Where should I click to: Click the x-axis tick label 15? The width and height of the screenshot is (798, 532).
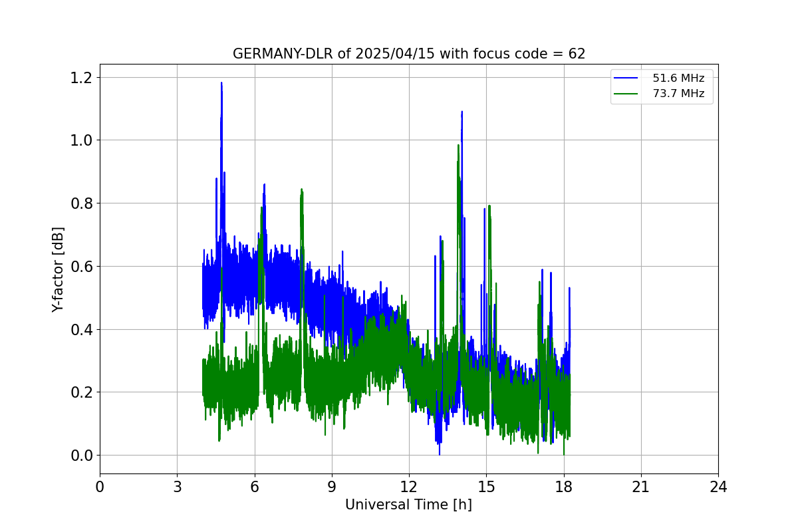click(486, 487)
